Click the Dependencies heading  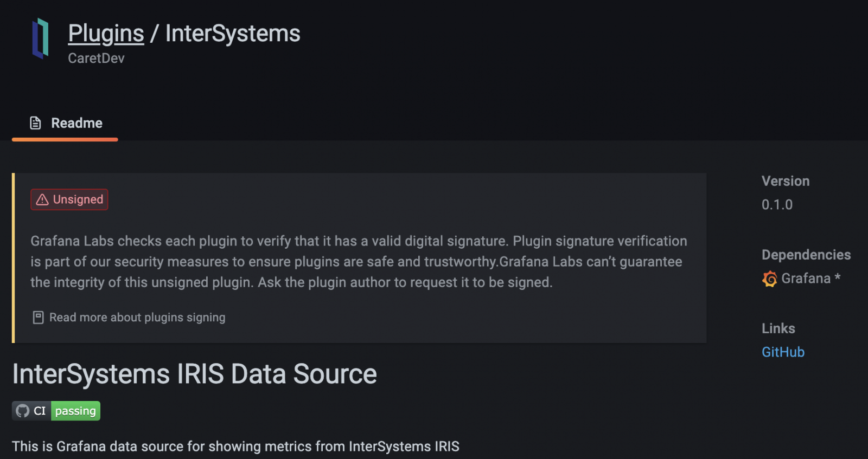click(806, 255)
